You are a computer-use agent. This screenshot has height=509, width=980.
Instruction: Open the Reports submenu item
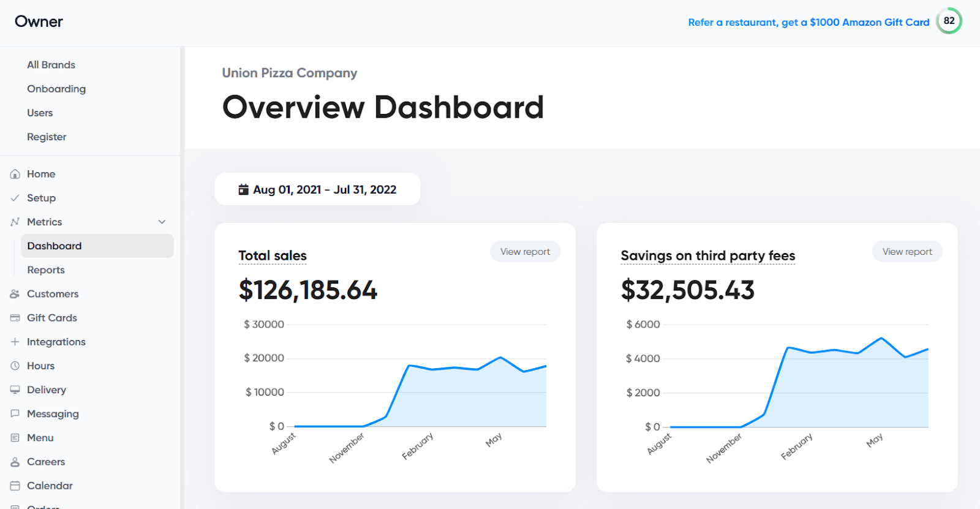(x=46, y=270)
